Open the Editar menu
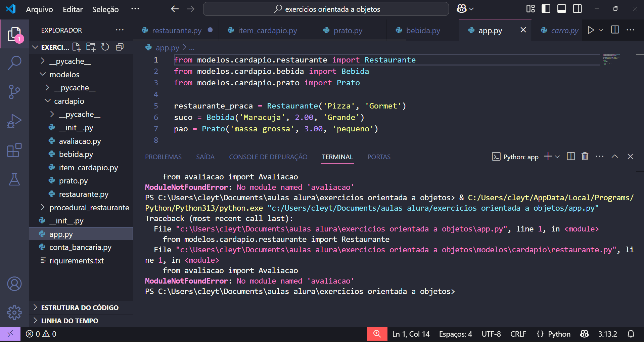Image resolution: width=644 pixels, height=342 pixels. coord(73,9)
